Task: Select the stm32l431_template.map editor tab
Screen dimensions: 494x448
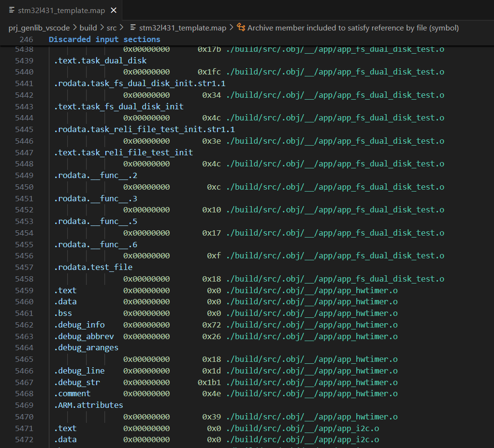Action: tap(61, 10)
